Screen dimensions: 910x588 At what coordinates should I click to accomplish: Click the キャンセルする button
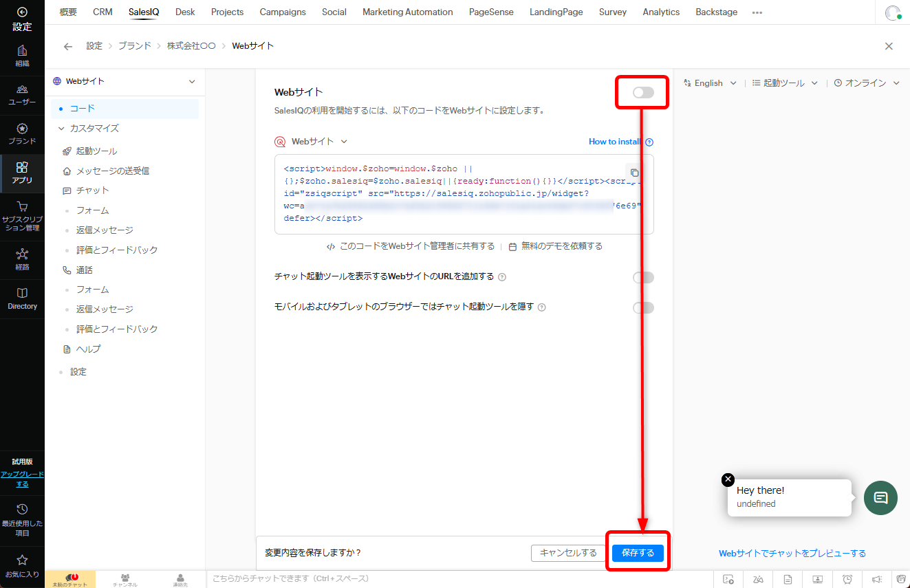click(568, 553)
